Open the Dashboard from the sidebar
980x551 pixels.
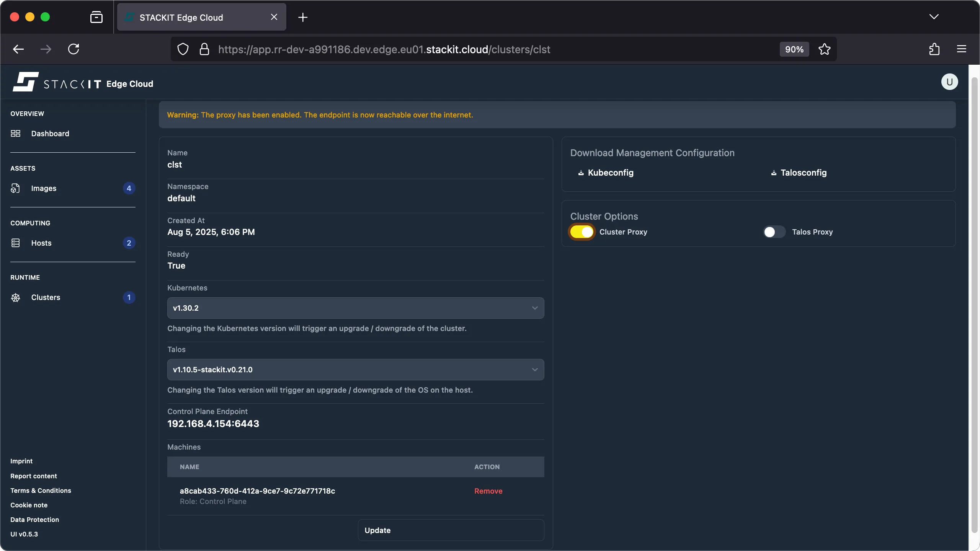(50, 134)
